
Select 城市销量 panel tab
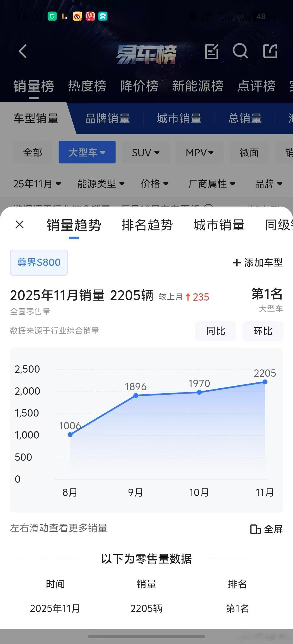(x=219, y=225)
